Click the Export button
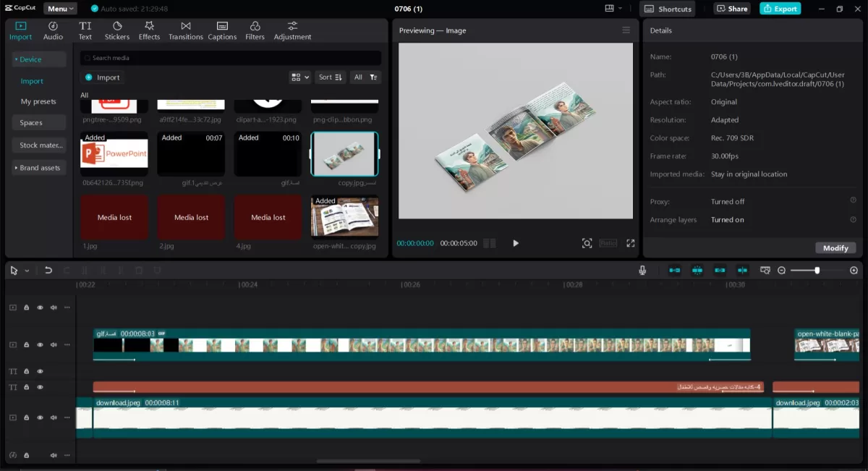 tap(780, 9)
